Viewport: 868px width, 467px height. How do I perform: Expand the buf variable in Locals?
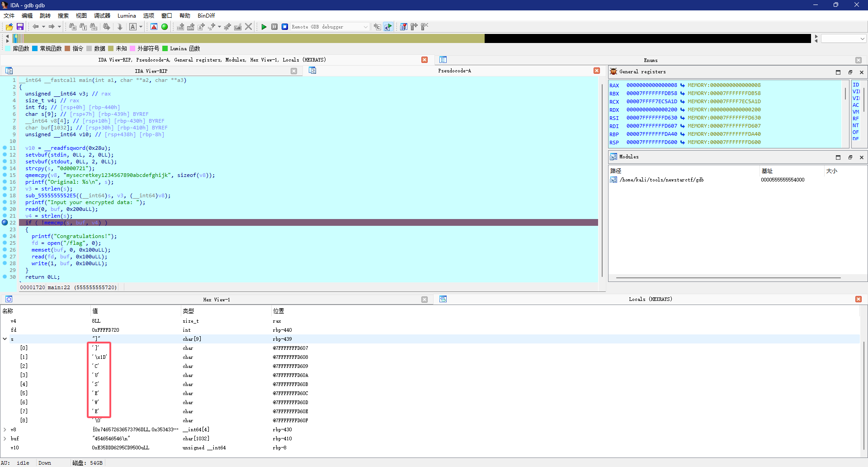(5, 438)
